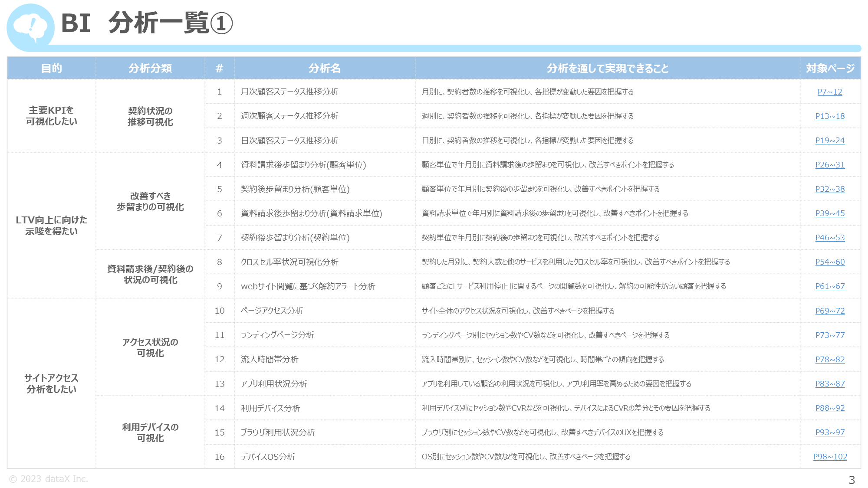Open the P61~67 page link
Image resolution: width=868 pixels, height=488 pixels.
830,286
